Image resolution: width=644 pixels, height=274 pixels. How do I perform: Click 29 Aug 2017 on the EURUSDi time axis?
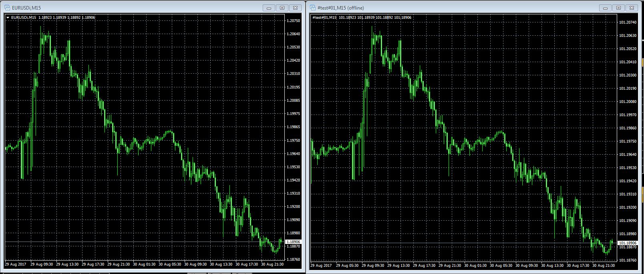(x=15, y=264)
